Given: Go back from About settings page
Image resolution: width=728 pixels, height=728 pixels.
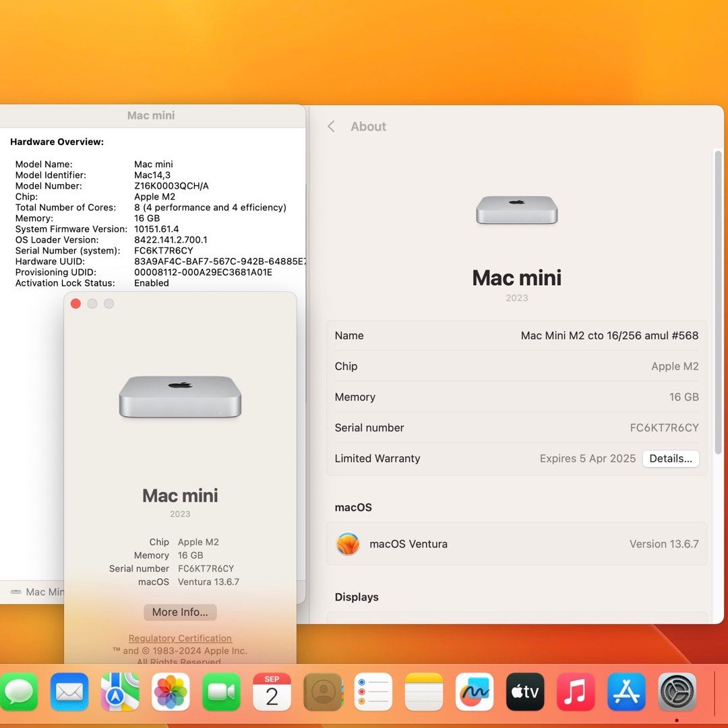Looking at the screenshot, I should tap(331, 126).
